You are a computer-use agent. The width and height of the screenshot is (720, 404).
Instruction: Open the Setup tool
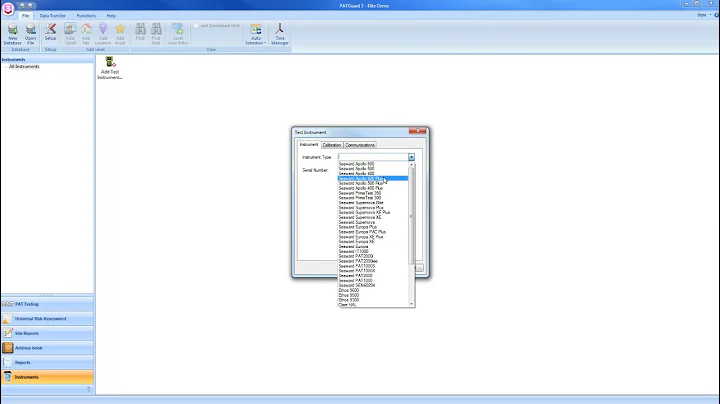click(50, 32)
